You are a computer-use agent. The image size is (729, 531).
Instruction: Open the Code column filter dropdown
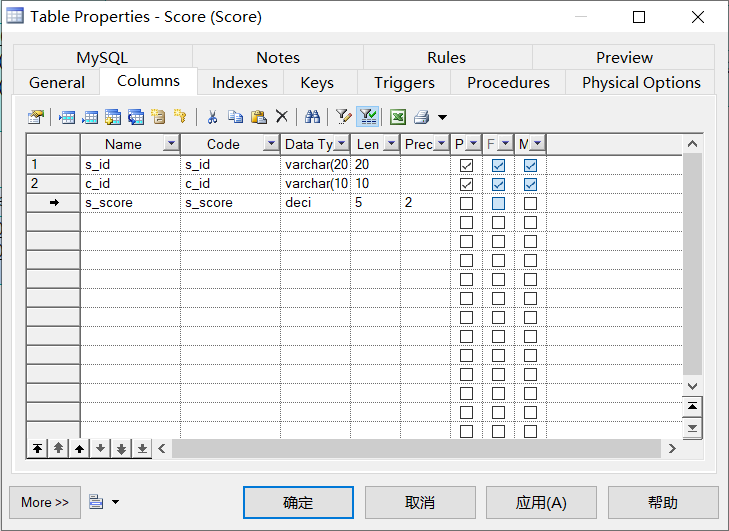(x=271, y=144)
